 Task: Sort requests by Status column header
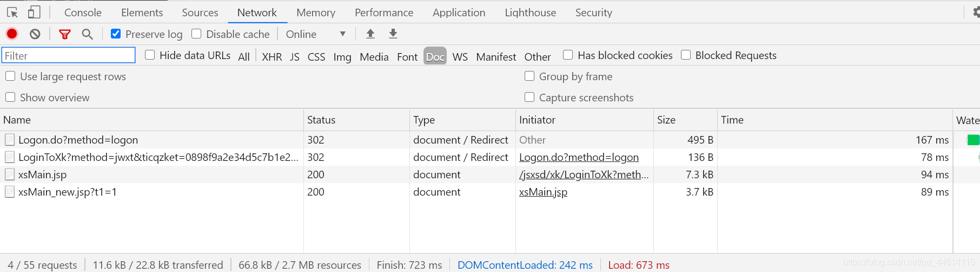[321, 120]
